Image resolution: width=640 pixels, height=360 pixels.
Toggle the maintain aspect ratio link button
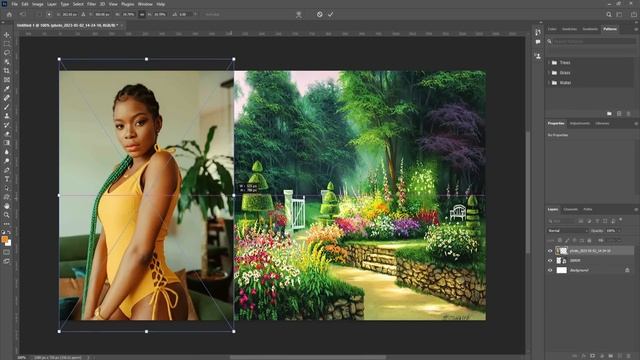pos(142,14)
